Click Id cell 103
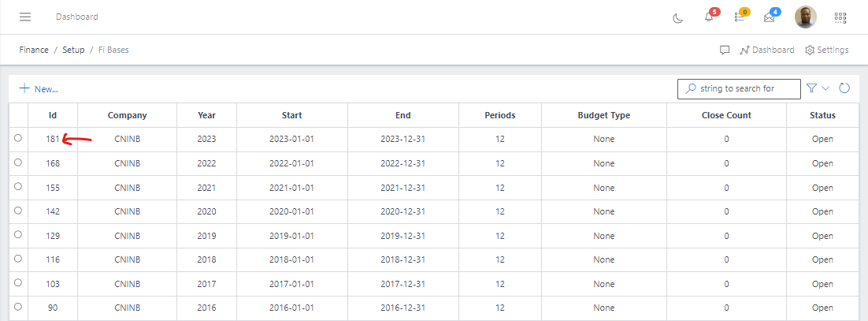 point(53,284)
